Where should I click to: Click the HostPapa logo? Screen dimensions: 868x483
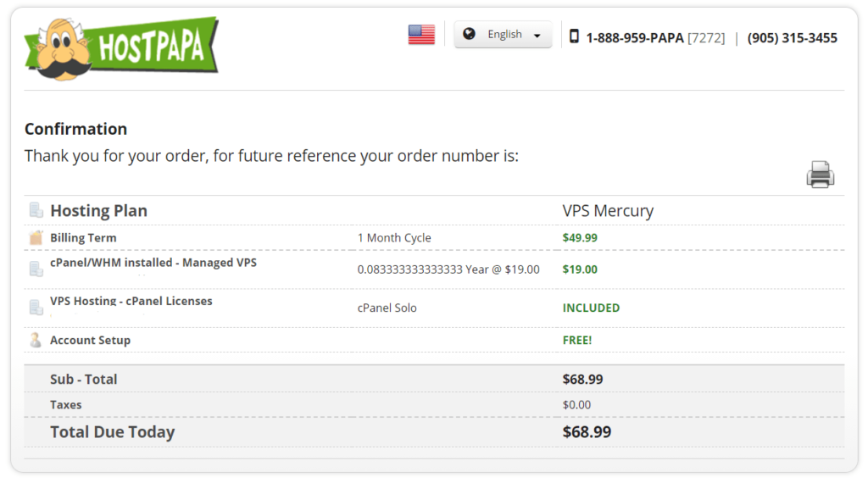(x=121, y=48)
